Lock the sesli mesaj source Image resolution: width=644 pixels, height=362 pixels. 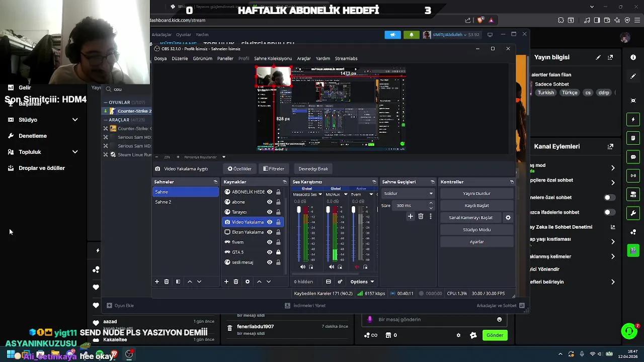coord(278,262)
